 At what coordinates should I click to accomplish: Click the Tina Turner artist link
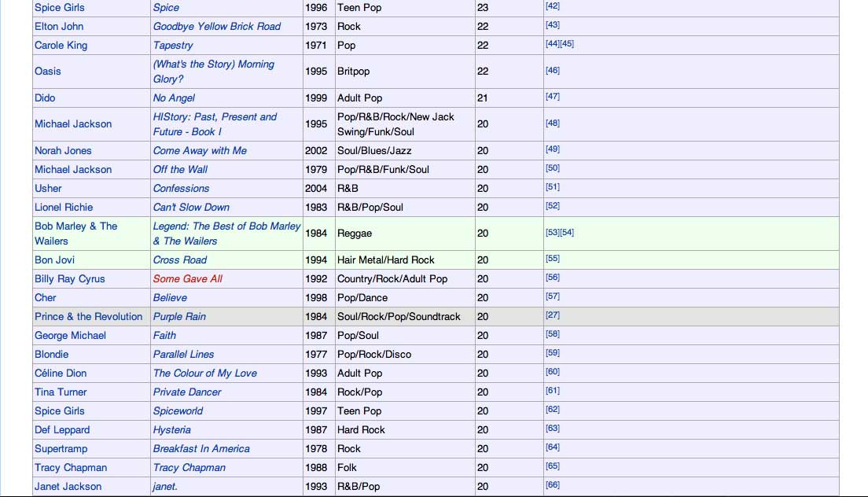click(61, 392)
